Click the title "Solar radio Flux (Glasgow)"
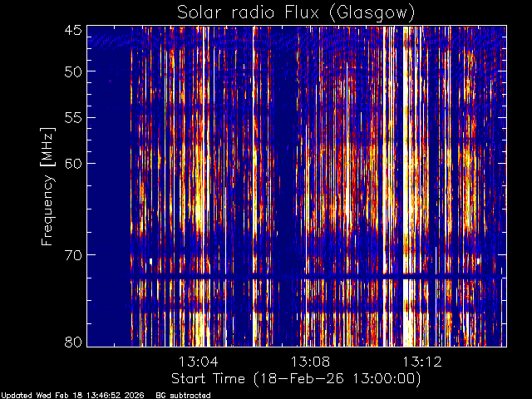Image resolution: width=532 pixels, height=399 pixels. click(x=296, y=13)
